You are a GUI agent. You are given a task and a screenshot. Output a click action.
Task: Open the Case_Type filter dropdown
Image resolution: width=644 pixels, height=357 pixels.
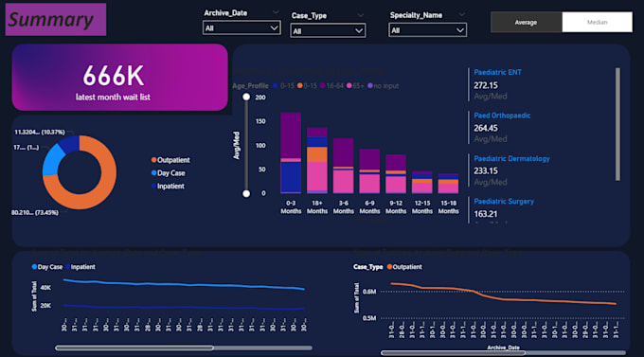pyautogui.click(x=328, y=31)
